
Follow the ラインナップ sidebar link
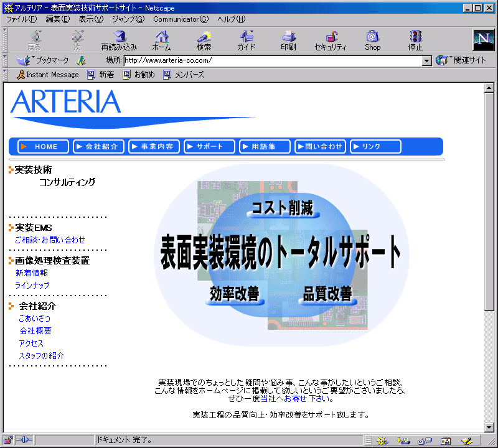coord(32,286)
